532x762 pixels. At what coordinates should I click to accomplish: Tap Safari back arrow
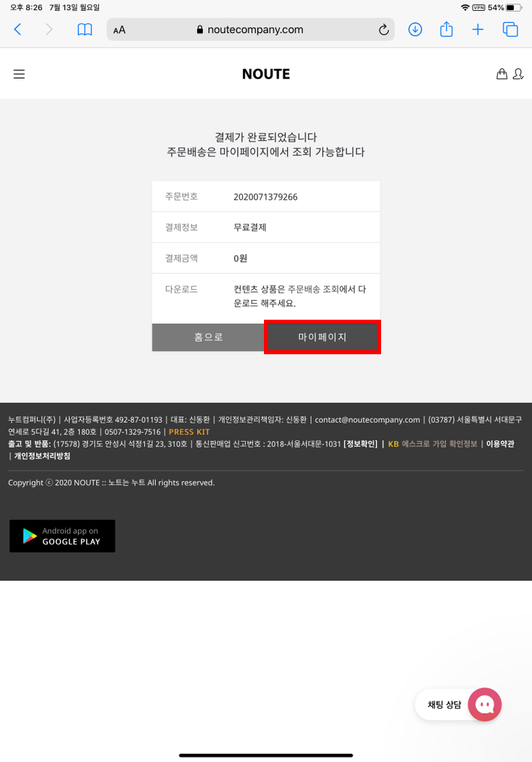click(18, 30)
